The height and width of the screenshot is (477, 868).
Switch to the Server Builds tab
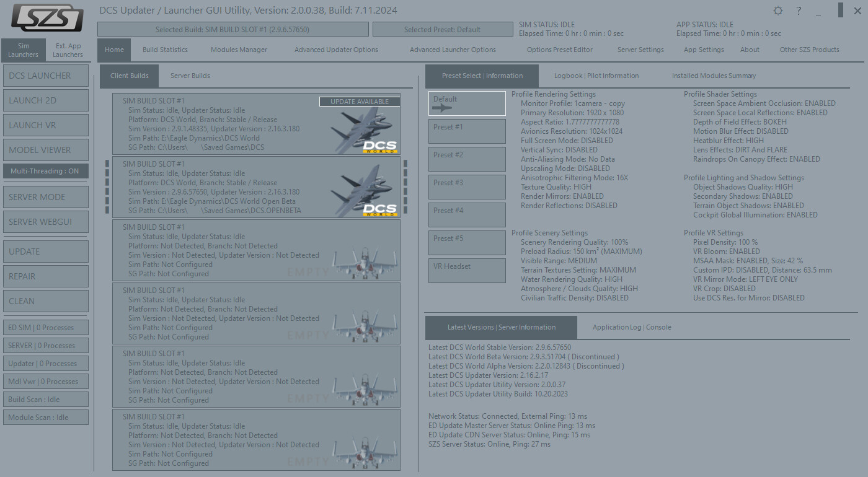pos(190,76)
